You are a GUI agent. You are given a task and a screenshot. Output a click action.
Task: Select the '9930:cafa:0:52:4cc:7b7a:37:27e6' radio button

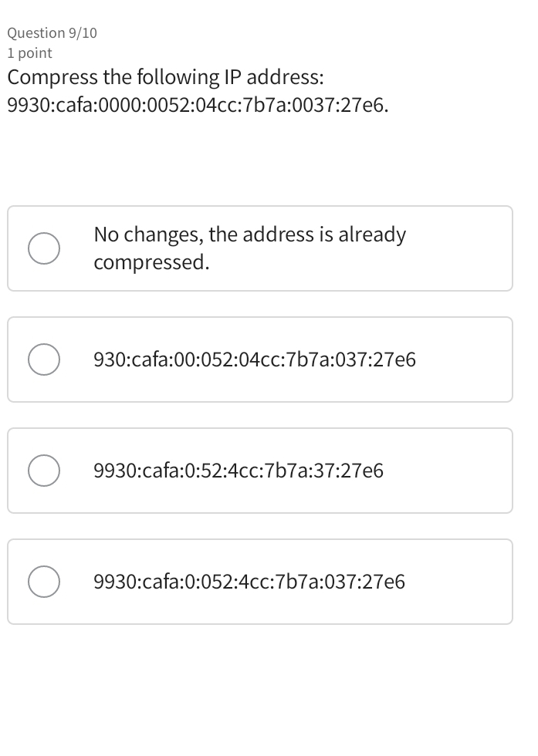tap(44, 470)
